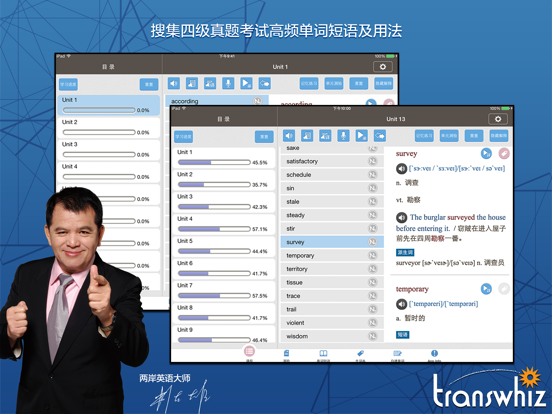Toggle the N badge on wisdom row
552x414 pixels.
(x=372, y=336)
